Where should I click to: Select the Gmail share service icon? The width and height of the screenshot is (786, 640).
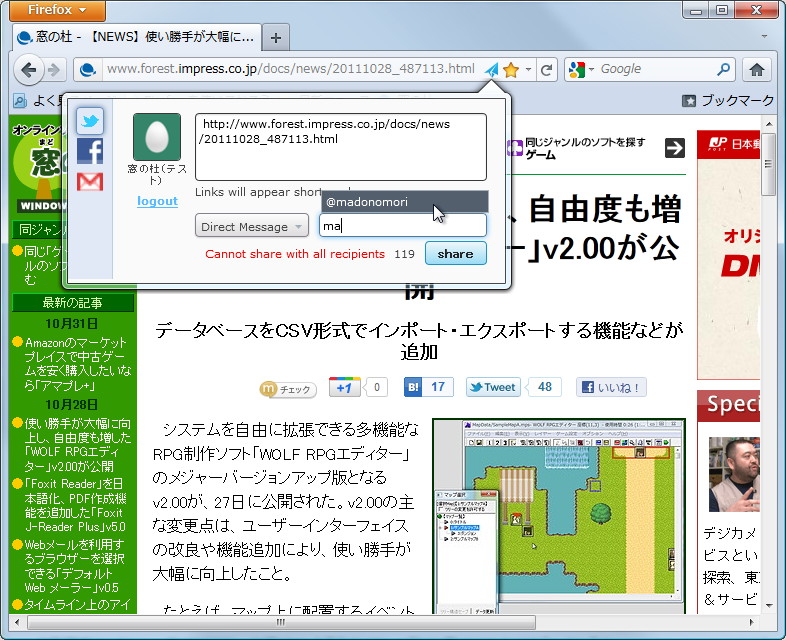90,181
